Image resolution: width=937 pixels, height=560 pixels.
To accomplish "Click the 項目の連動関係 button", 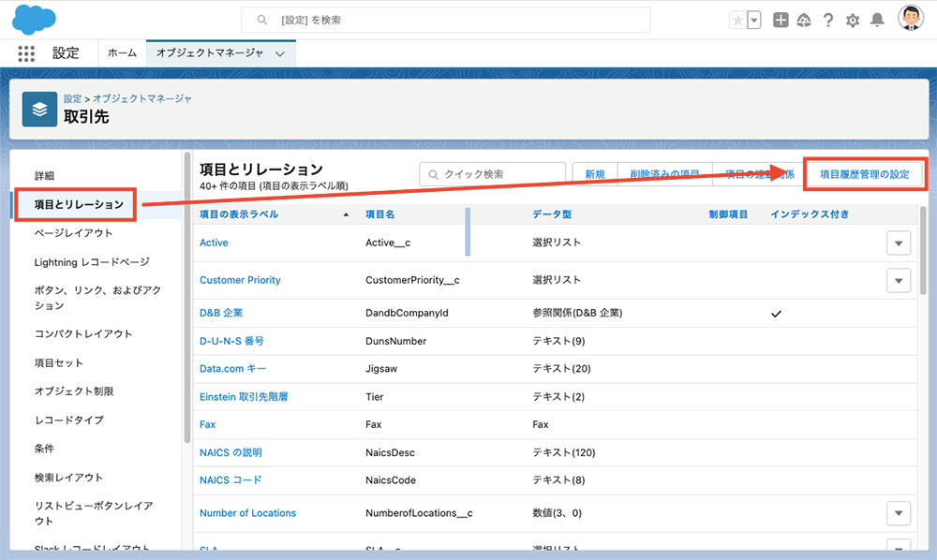I will click(760, 174).
